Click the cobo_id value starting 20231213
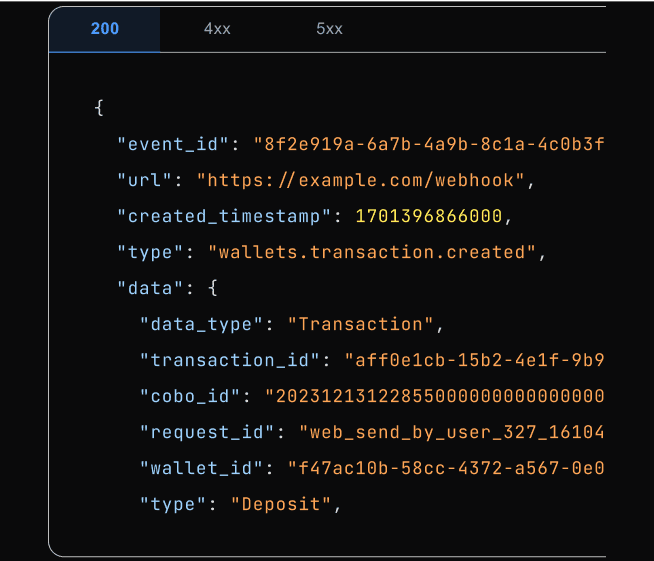 pyautogui.click(x=434, y=396)
